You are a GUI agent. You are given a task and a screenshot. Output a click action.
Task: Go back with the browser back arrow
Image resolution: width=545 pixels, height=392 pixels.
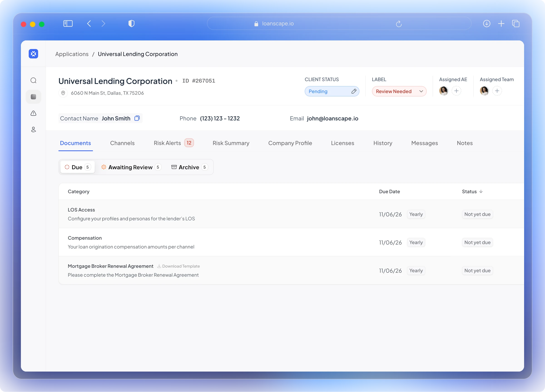pyautogui.click(x=89, y=24)
